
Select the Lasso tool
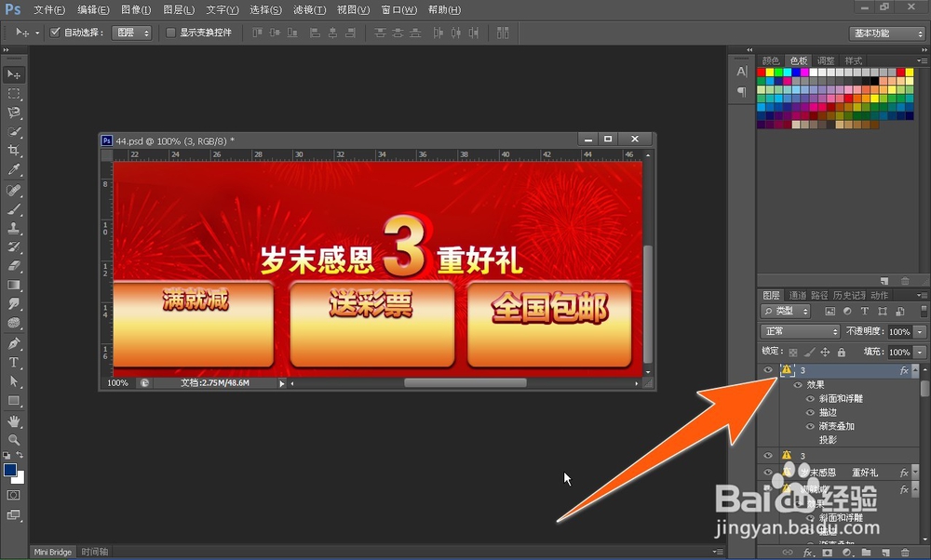[x=14, y=113]
